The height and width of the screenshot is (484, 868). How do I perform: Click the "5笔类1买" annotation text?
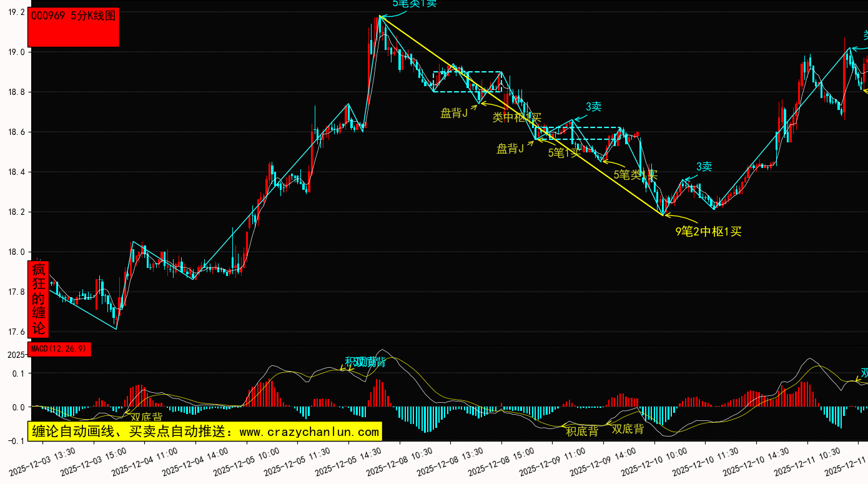point(635,175)
